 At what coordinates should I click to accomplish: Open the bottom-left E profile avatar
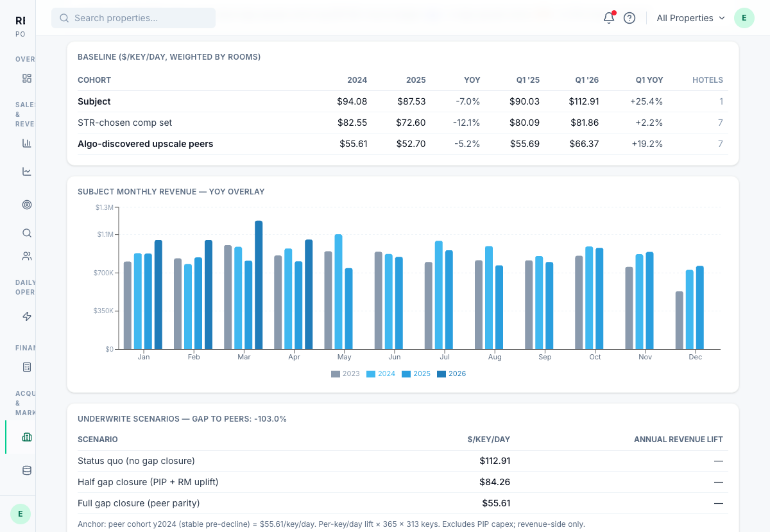coord(21,514)
